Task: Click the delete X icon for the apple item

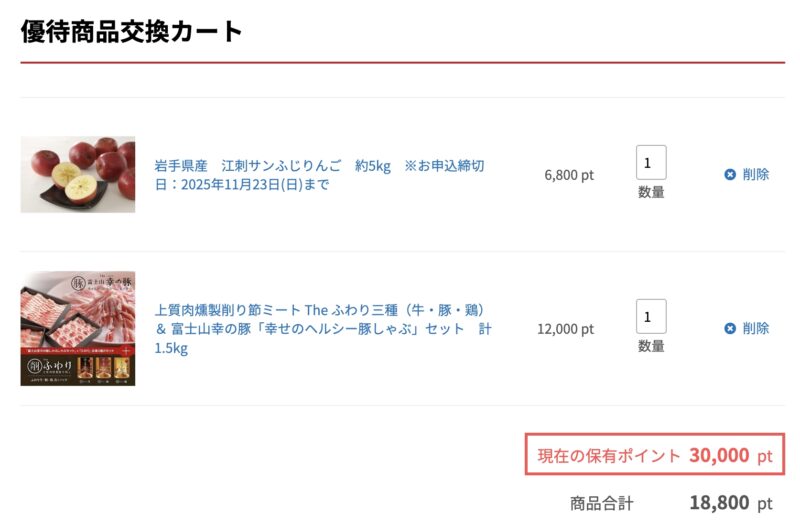Action: click(730, 174)
